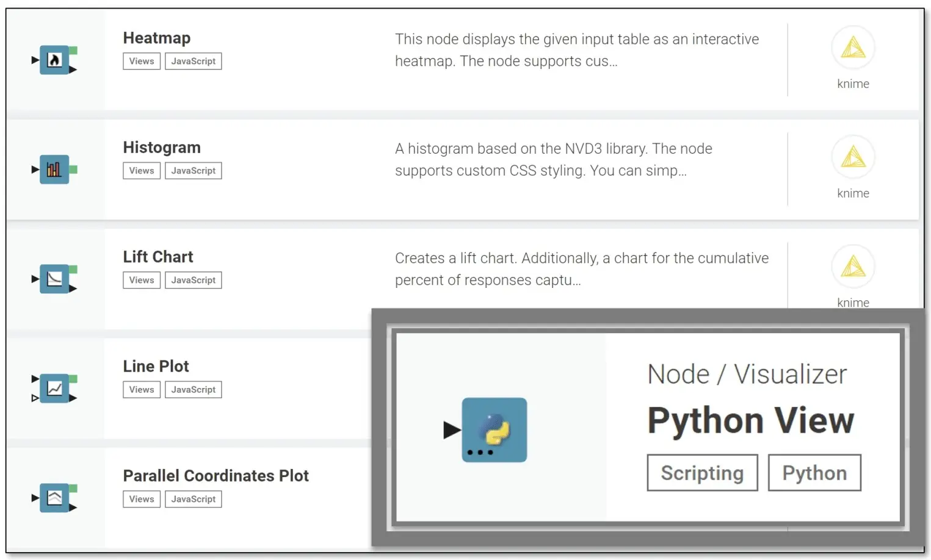This screenshot has width=931, height=560.
Task: Open the Heatmap node title
Action: coord(157,38)
